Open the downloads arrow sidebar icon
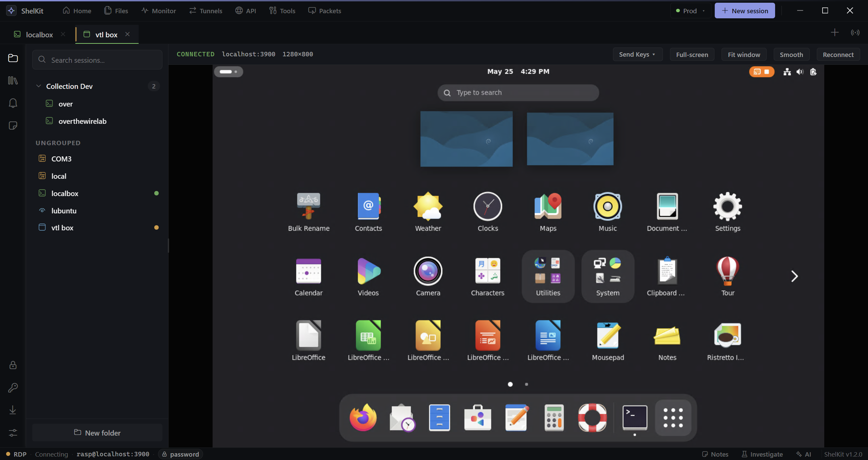Viewport: 868px width, 460px height. coord(13,410)
